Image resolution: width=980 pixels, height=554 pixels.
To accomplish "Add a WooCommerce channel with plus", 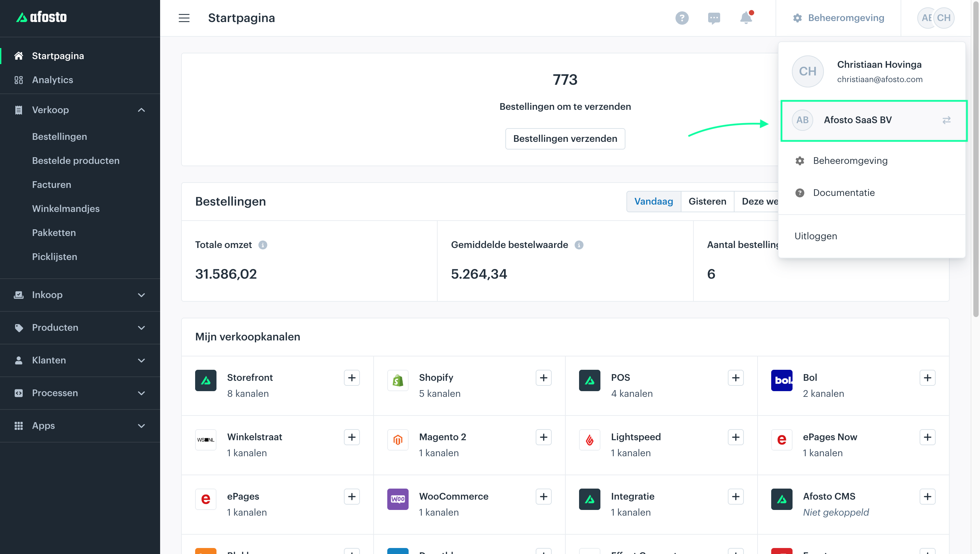I will click(543, 497).
